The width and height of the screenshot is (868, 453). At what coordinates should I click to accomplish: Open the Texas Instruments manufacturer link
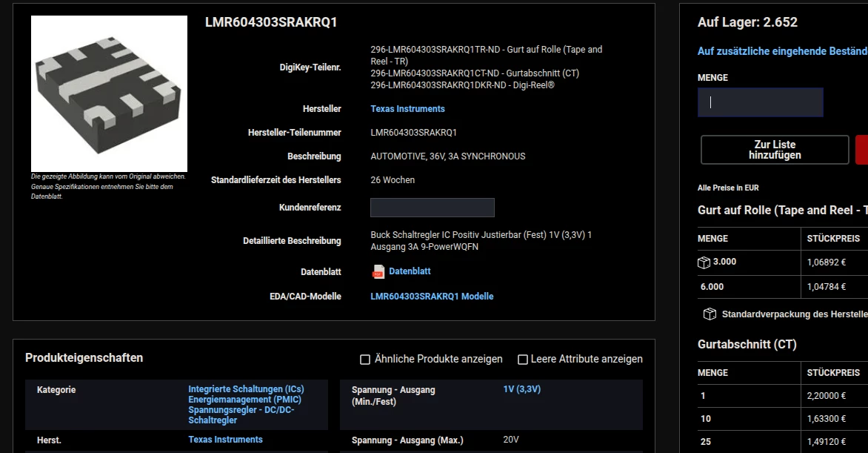(x=407, y=109)
